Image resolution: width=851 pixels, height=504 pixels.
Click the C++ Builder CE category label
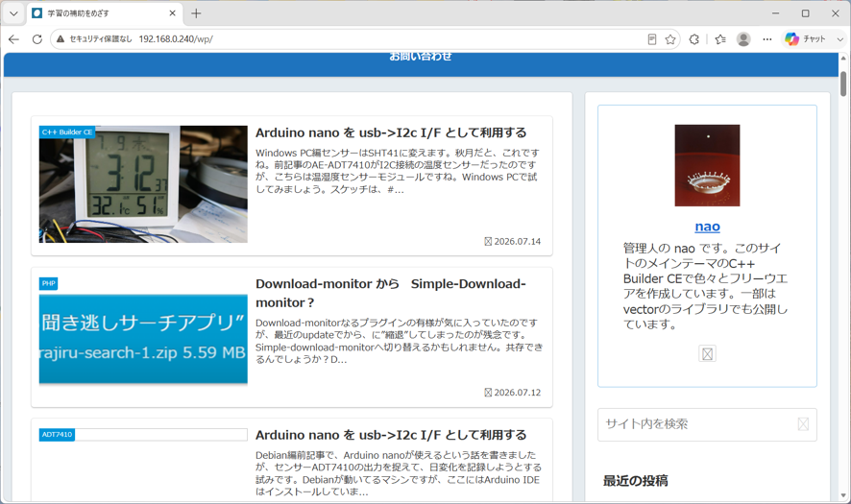pyautogui.click(x=67, y=132)
